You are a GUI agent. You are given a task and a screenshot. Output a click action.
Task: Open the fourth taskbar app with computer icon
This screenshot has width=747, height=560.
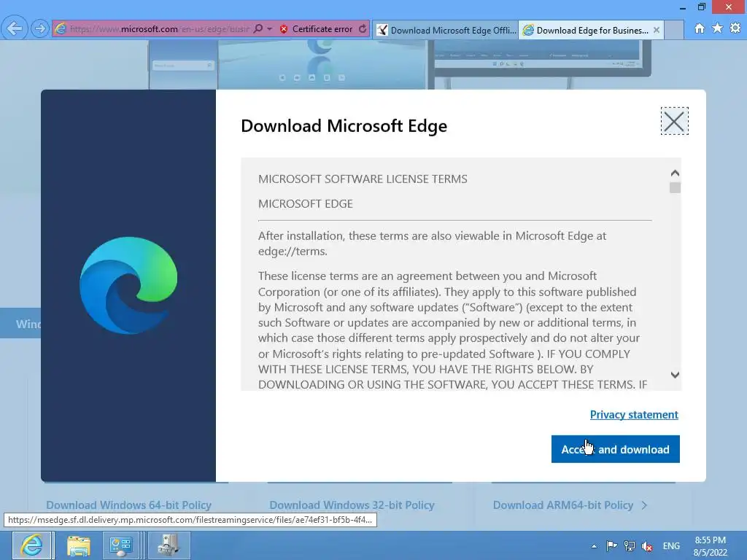coord(169,545)
